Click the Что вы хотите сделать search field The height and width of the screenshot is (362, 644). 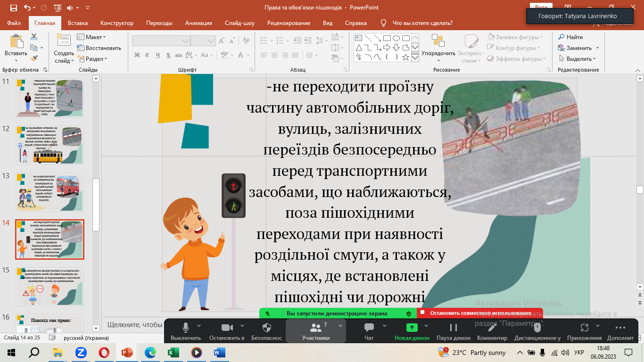(x=422, y=23)
